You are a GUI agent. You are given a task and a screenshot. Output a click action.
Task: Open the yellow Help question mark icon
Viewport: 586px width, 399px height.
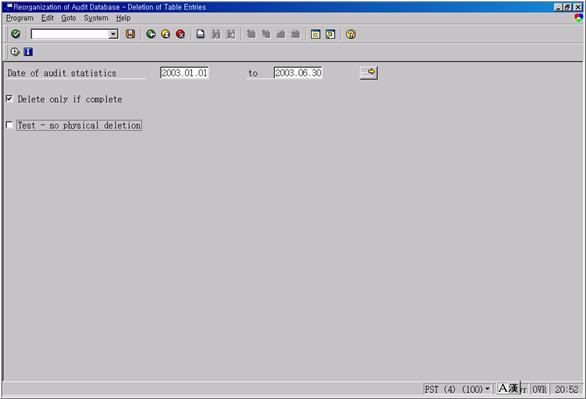point(351,34)
